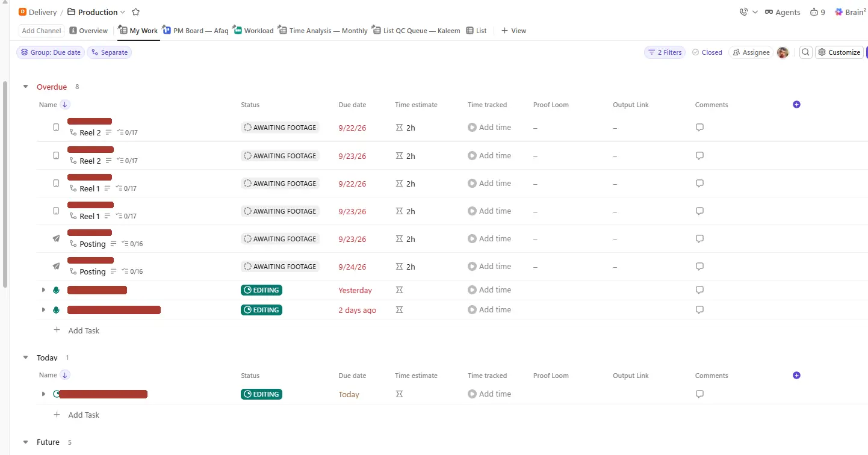Open comments for Posting due 9/24/26
The image size is (868, 455).
(x=699, y=267)
